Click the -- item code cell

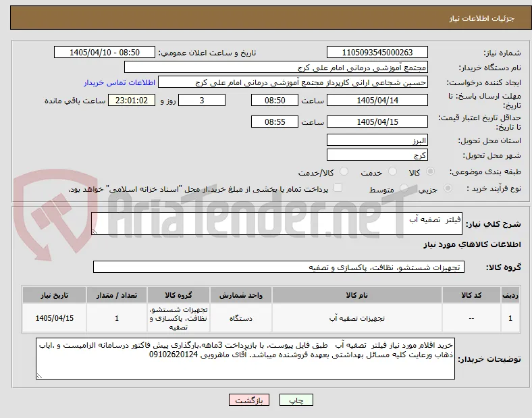click(471, 318)
